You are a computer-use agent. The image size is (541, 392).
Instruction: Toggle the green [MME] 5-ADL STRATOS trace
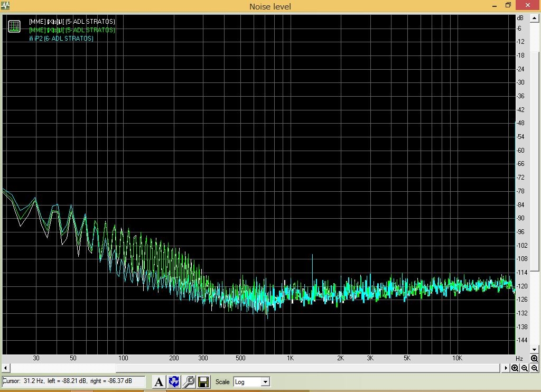tap(72, 30)
